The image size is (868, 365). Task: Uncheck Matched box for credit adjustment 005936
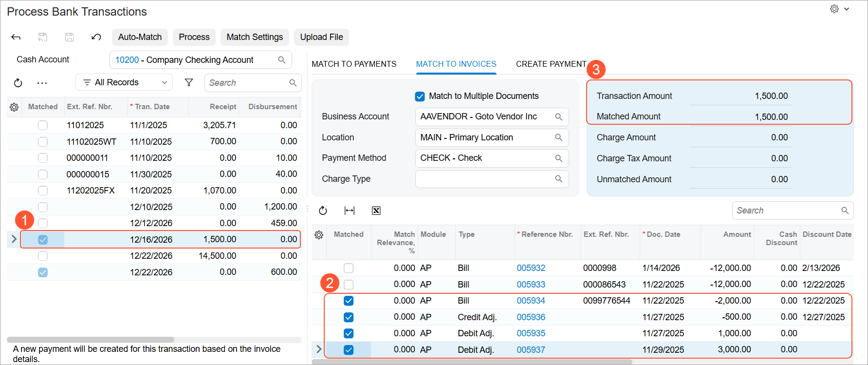pos(349,317)
